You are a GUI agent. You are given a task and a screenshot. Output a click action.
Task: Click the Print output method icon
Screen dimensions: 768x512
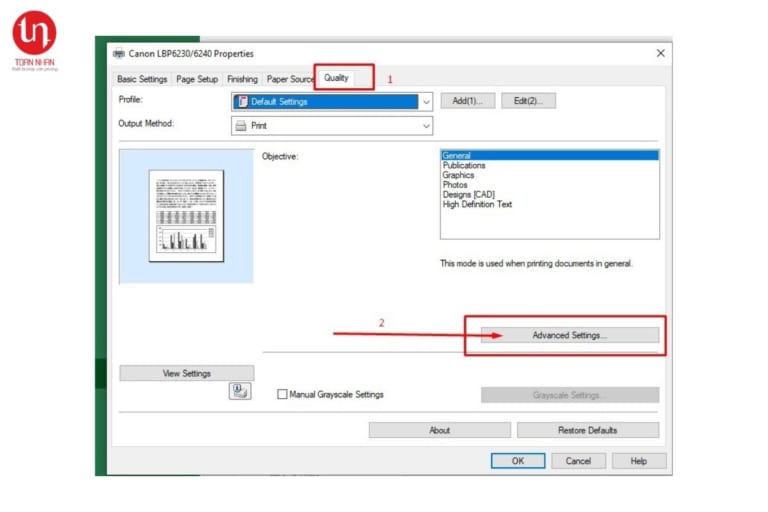[240, 126]
